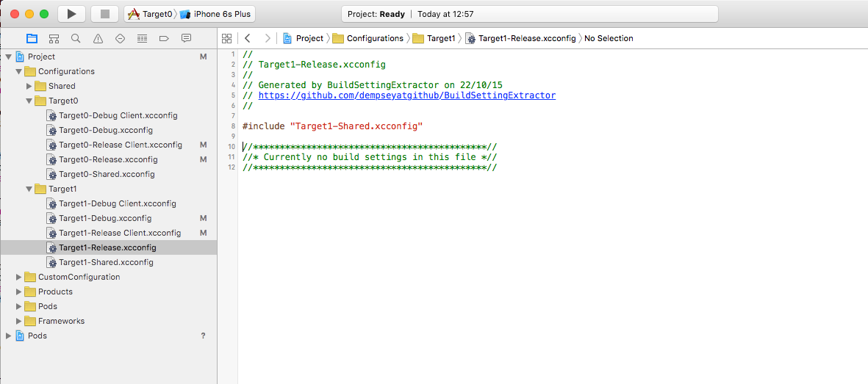Expand the Shared folder
The height and width of the screenshot is (384, 868).
pyautogui.click(x=29, y=86)
